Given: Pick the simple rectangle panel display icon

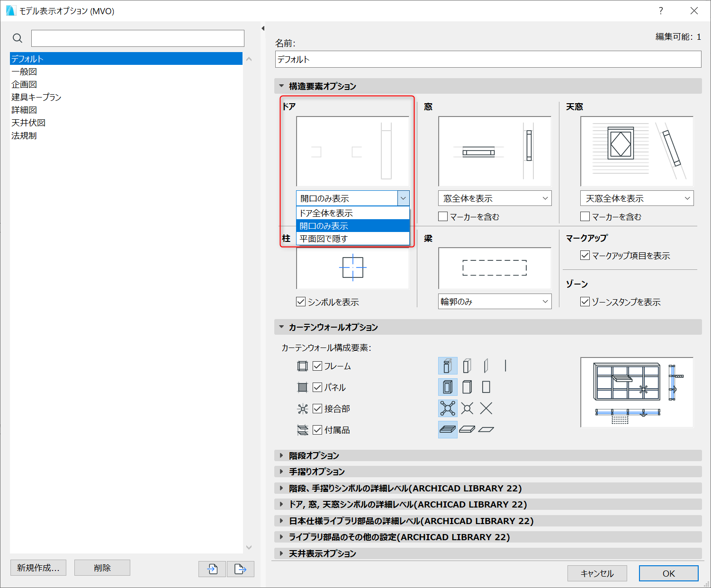Looking at the screenshot, I should tap(486, 387).
